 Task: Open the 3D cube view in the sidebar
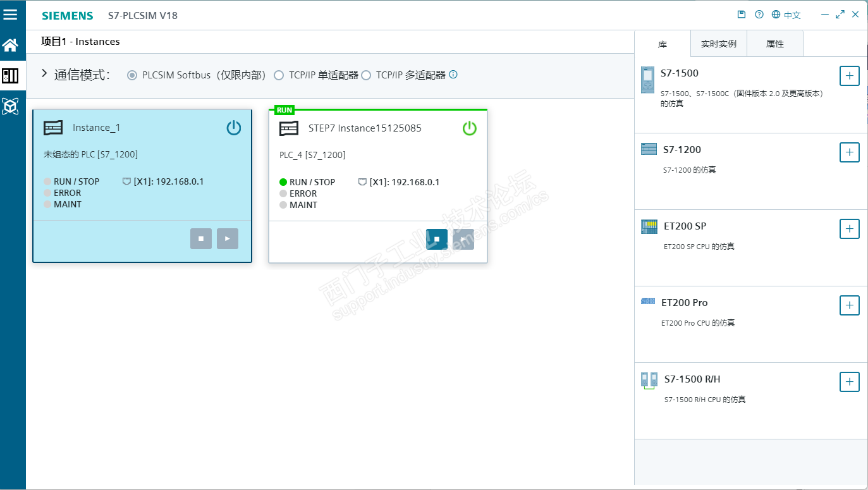[10, 106]
